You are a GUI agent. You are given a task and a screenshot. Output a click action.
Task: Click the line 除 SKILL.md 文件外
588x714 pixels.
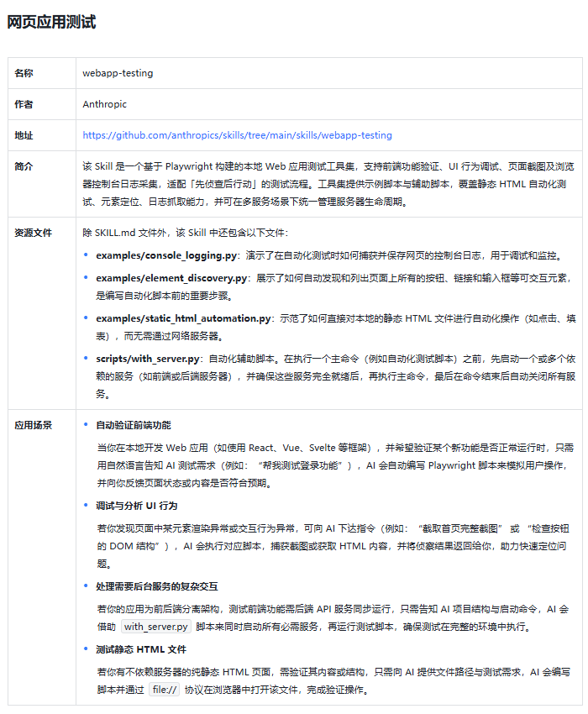pos(185,233)
